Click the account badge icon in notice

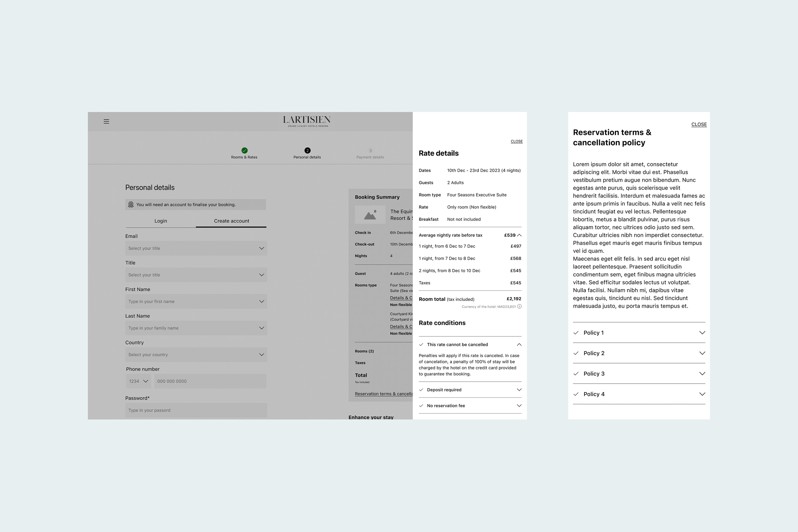(131, 205)
